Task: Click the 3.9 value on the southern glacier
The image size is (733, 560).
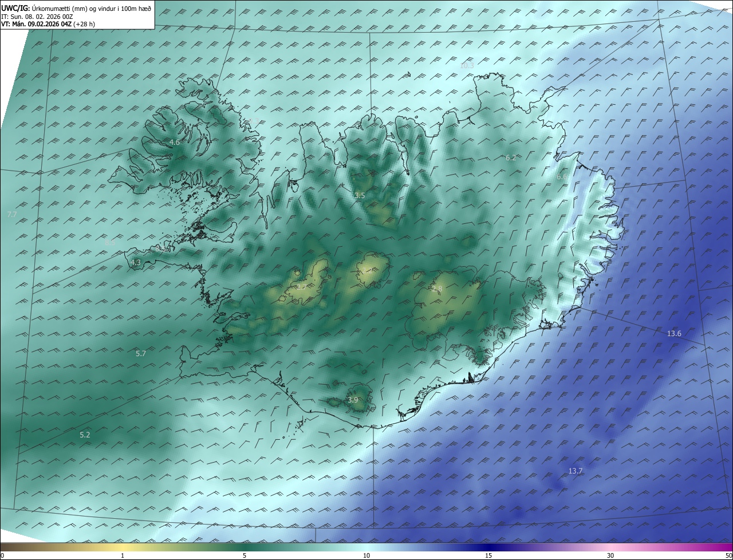Action: [x=353, y=400]
